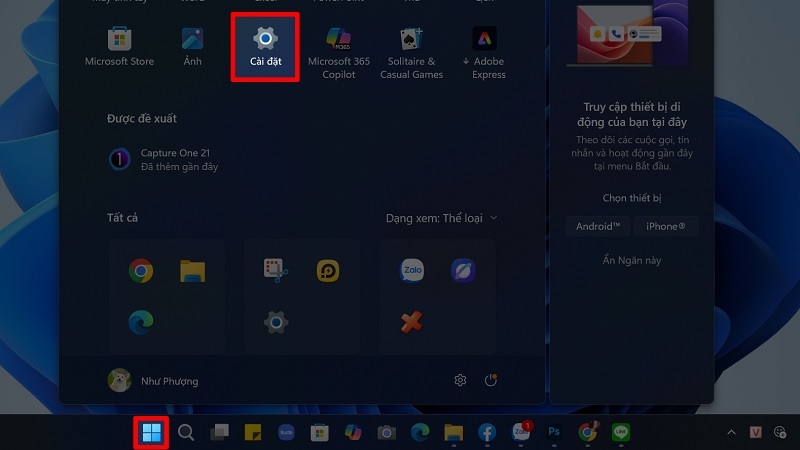Viewport: 800px width, 450px height.
Task: Choose iPhone® as the mobile device
Action: point(665,227)
